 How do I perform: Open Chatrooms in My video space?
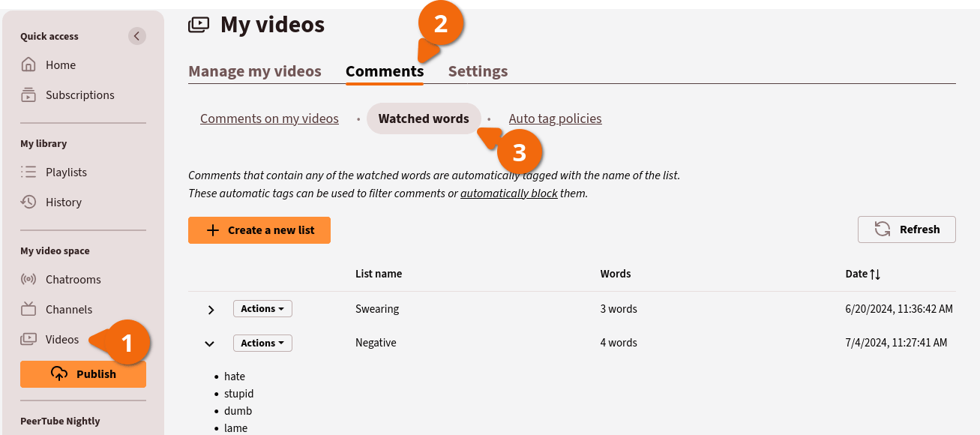[x=73, y=280]
